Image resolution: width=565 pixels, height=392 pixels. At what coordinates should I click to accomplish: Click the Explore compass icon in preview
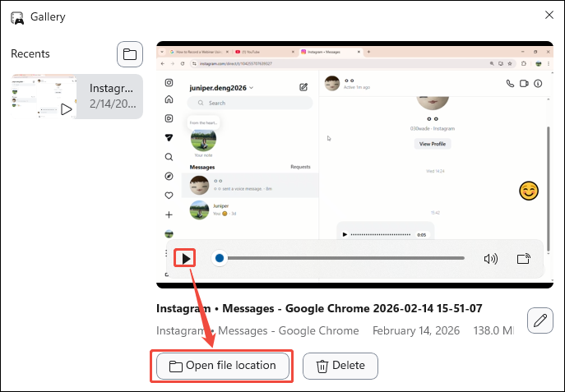coord(169,176)
